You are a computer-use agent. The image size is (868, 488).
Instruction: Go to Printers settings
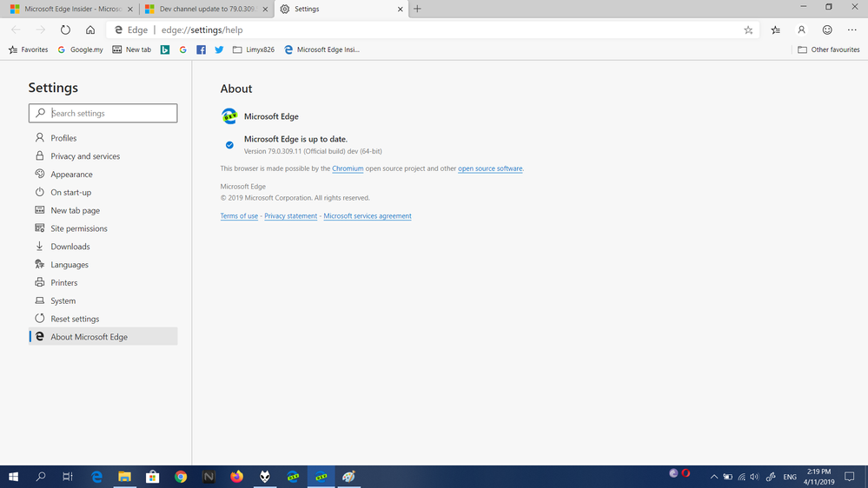pyautogui.click(x=103, y=283)
